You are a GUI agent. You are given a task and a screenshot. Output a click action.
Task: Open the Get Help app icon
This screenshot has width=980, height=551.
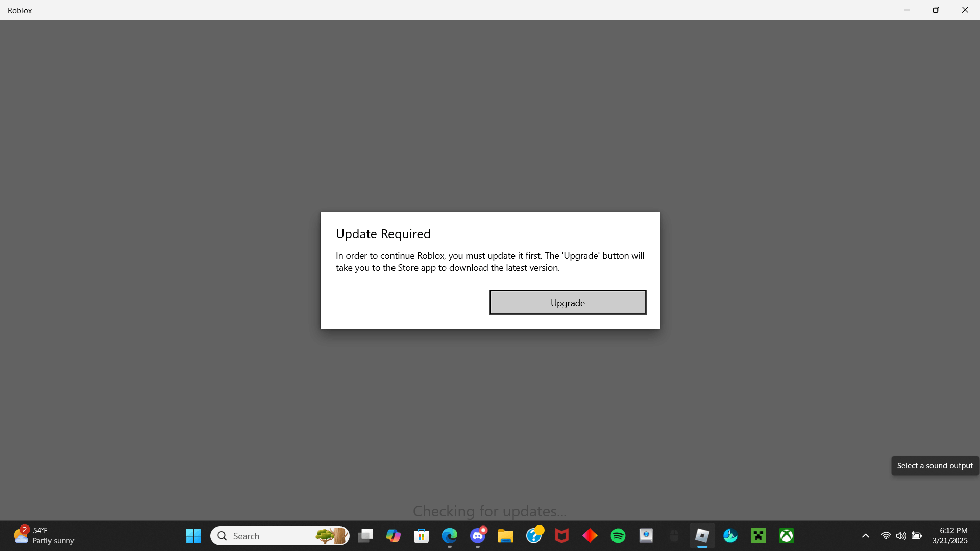pyautogui.click(x=534, y=536)
